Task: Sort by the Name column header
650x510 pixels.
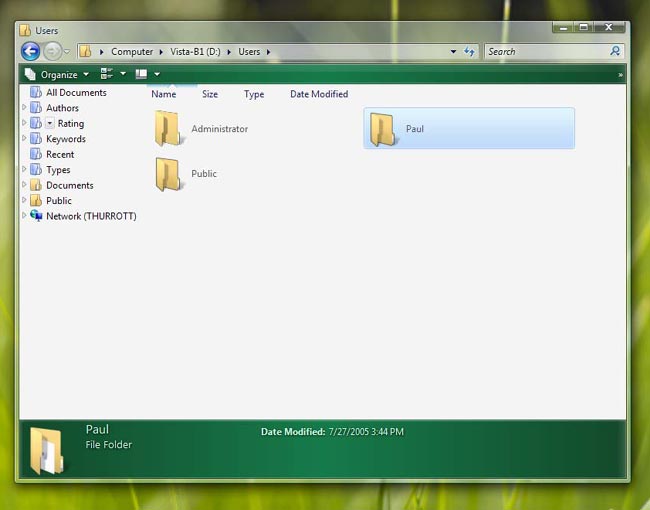Action: [x=163, y=94]
